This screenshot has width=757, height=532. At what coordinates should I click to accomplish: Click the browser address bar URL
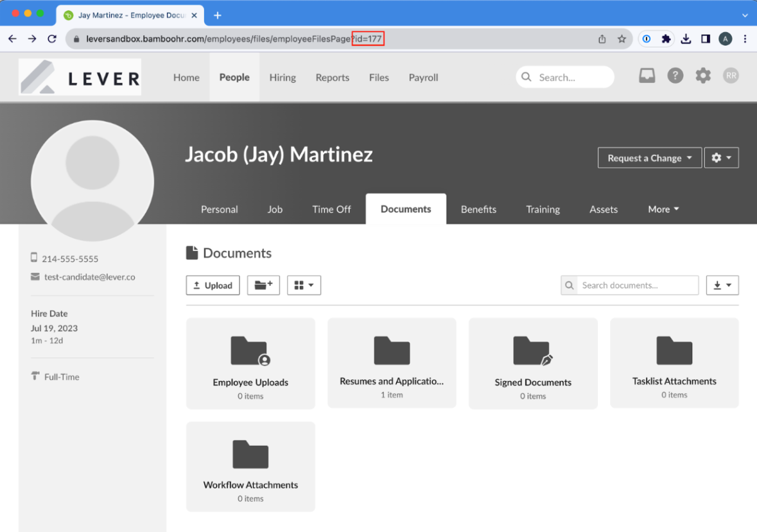(234, 39)
